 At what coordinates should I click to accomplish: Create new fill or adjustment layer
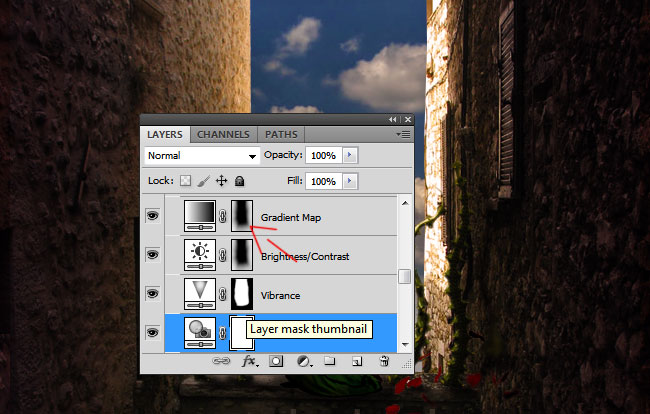tap(304, 361)
